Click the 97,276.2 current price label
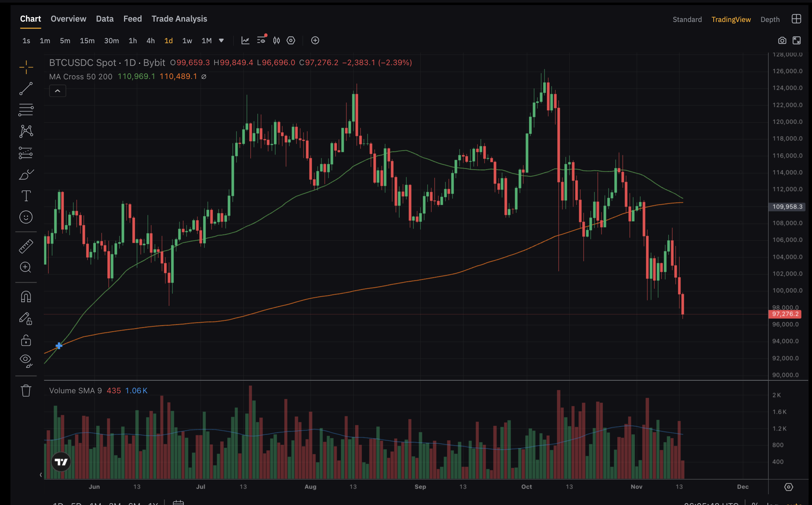812x505 pixels. (x=785, y=314)
